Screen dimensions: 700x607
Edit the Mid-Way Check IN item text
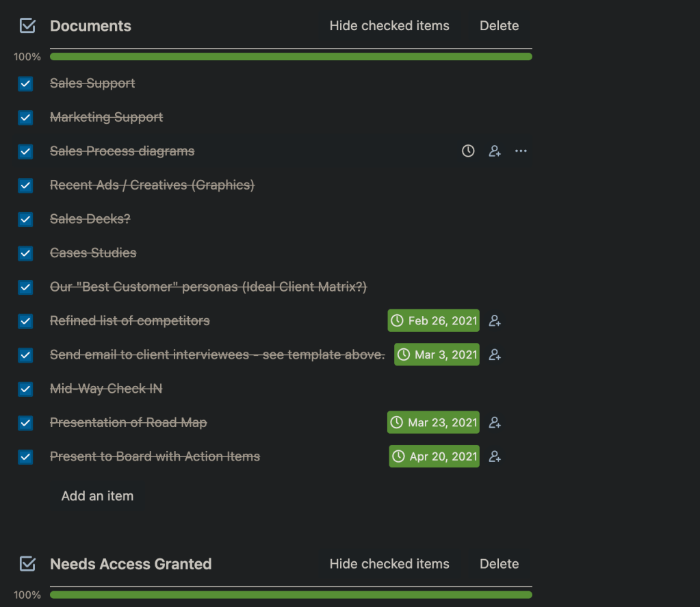pyautogui.click(x=106, y=389)
